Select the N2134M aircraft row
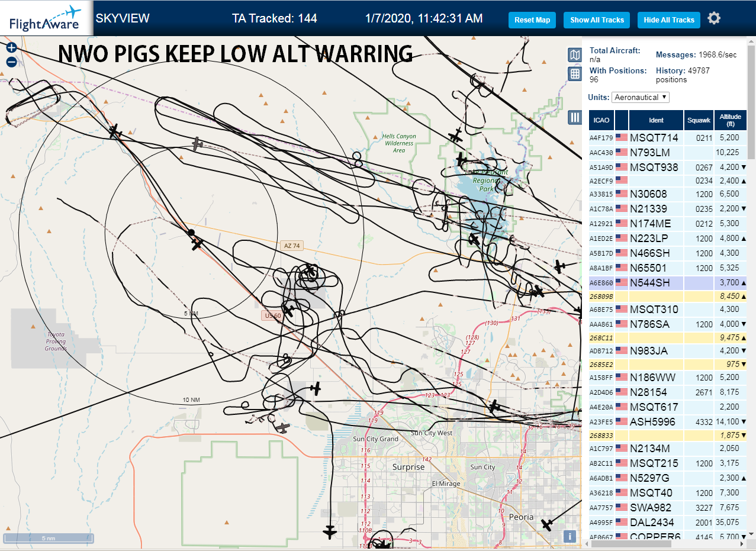Viewport: 756px width, 551px height. [668, 448]
